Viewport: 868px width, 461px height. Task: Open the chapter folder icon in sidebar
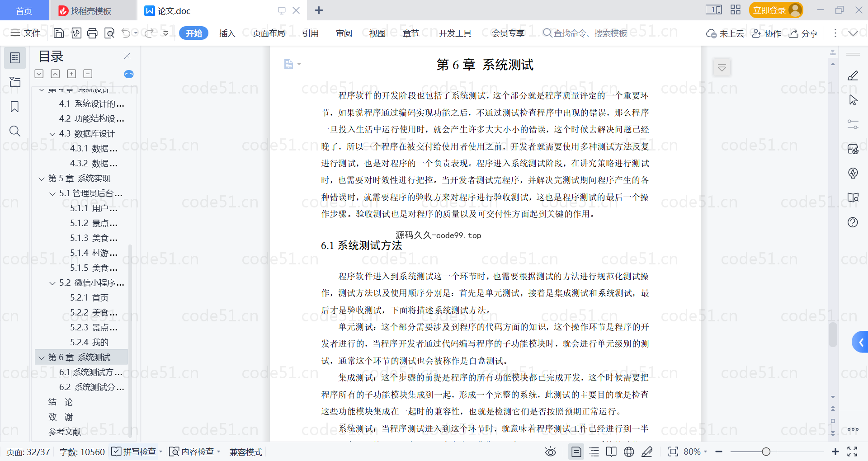coord(15,82)
